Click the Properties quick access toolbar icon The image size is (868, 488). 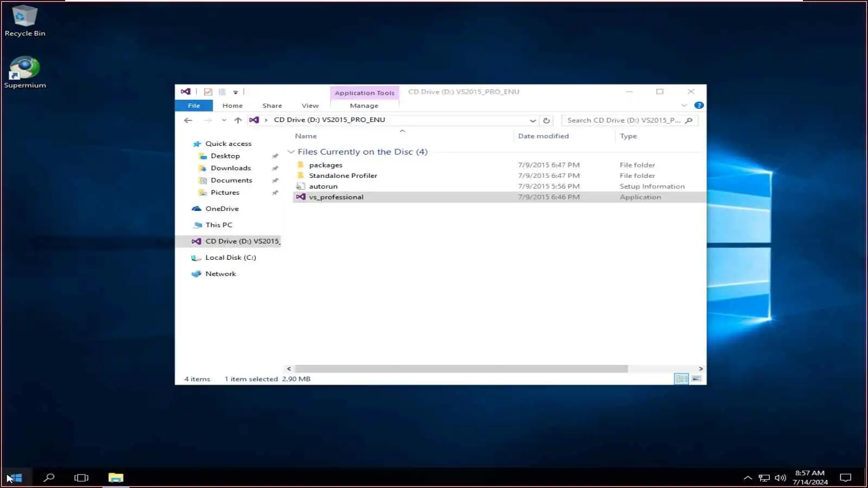pyautogui.click(x=208, y=92)
